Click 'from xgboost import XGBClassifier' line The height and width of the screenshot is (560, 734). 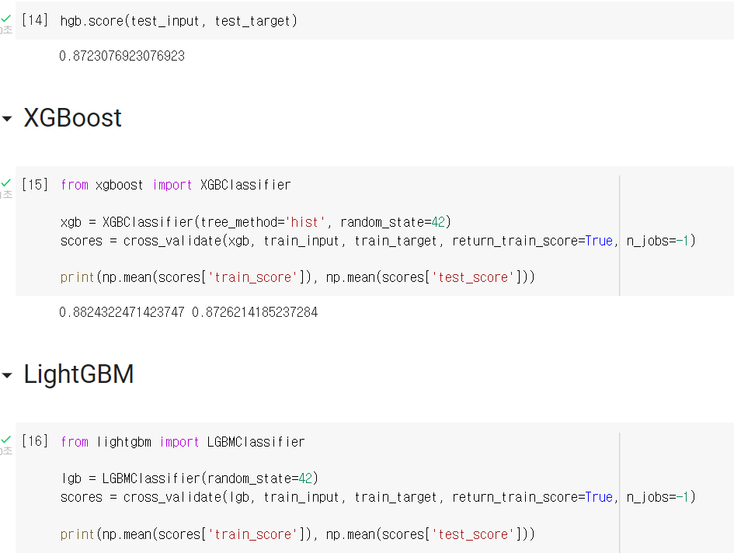click(176, 185)
